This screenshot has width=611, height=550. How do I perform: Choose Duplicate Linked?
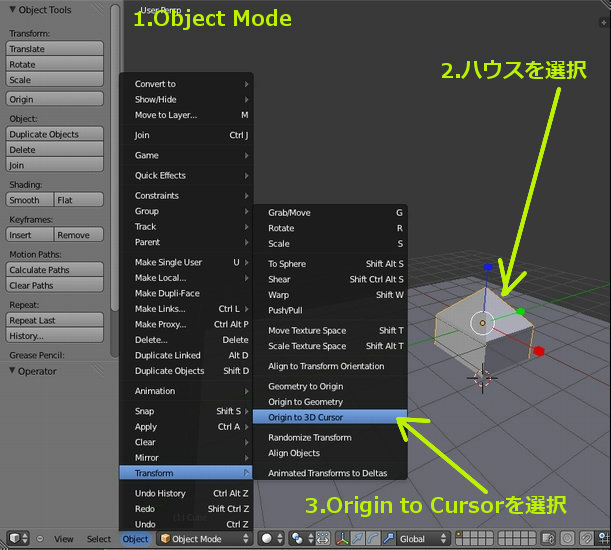pos(187,355)
